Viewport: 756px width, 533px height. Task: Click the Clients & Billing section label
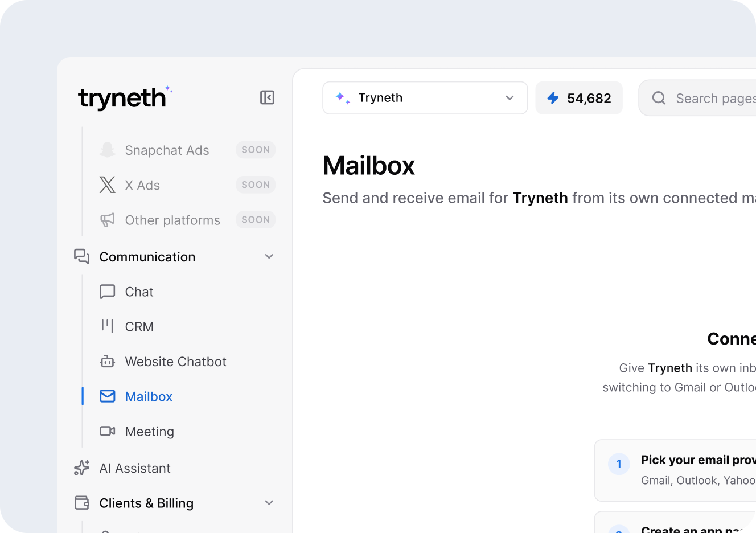click(146, 503)
